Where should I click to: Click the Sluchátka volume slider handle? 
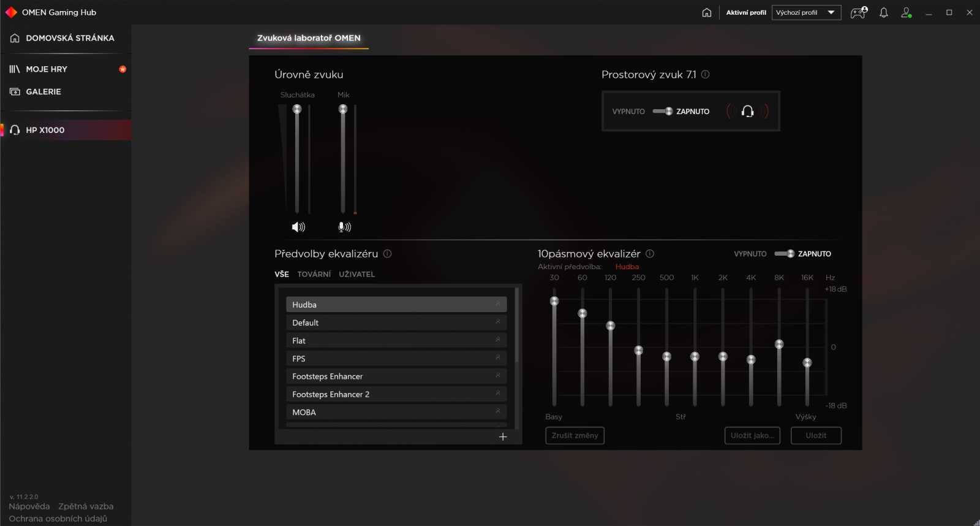297,109
